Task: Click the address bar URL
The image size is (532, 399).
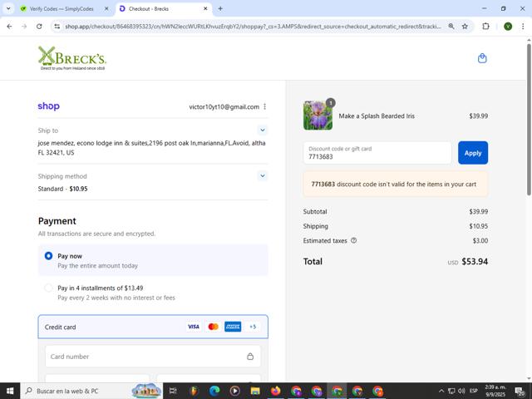Action: (253, 26)
